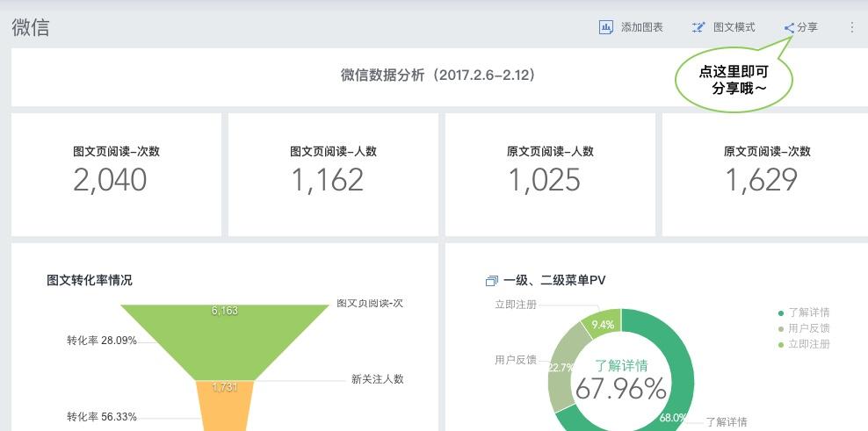Image resolution: width=868 pixels, height=431 pixels.
Task: Click the 微信 dashboard title
Action: click(x=31, y=27)
